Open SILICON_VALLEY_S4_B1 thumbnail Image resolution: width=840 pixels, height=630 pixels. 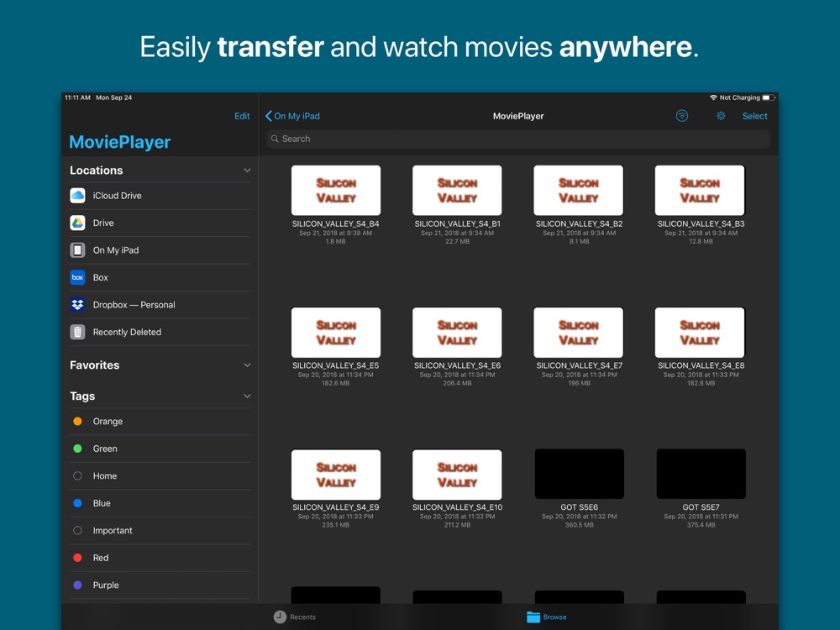pyautogui.click(x=457, y=190)
